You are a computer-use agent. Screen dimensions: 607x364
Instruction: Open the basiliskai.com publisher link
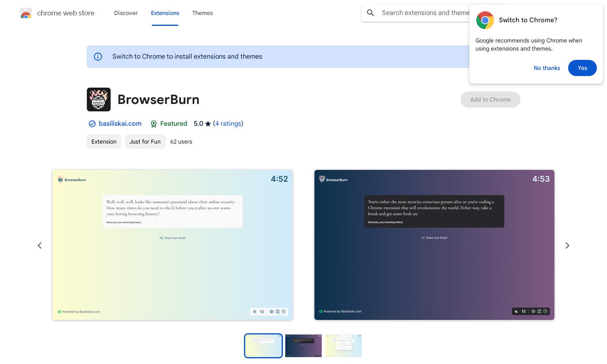coord(120,124)
